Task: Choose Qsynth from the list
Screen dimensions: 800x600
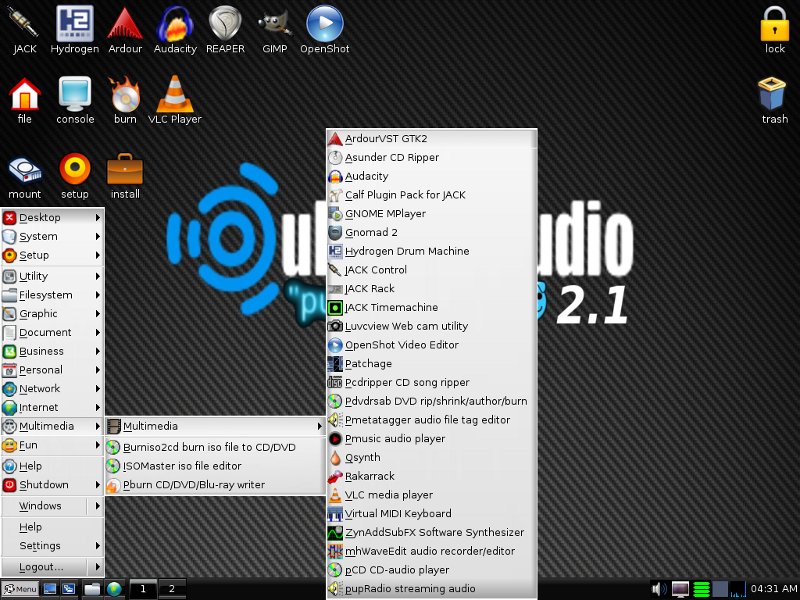Action: 432,458
